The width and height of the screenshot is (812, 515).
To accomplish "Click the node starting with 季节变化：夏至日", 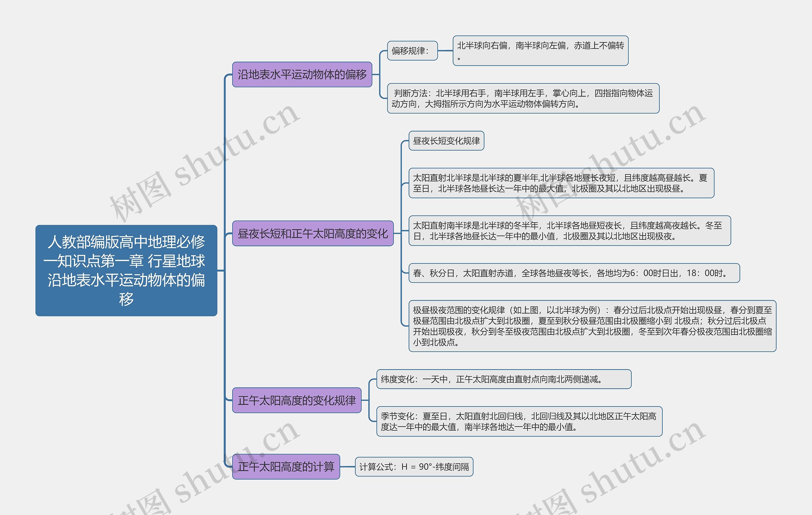I will 519,421.
